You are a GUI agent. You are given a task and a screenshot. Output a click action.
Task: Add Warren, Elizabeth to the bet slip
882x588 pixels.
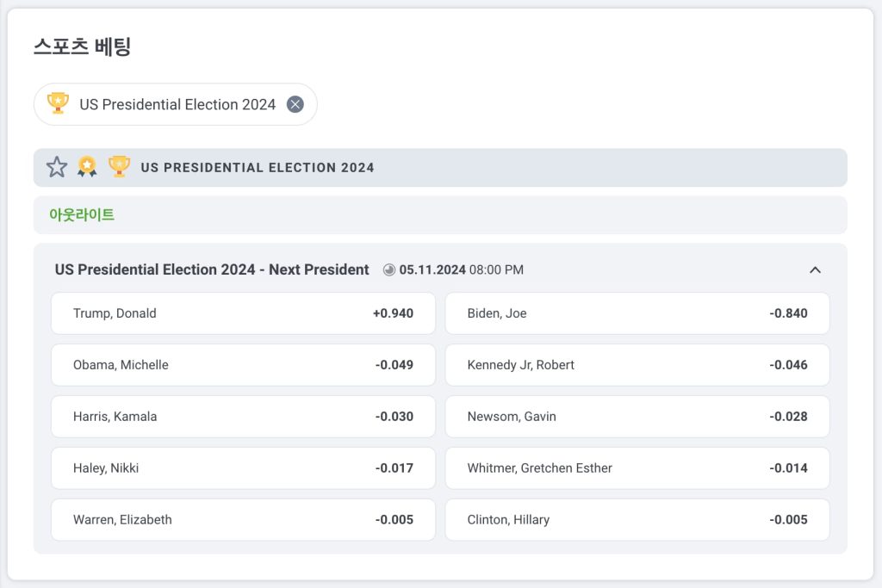tap(243, 520)
